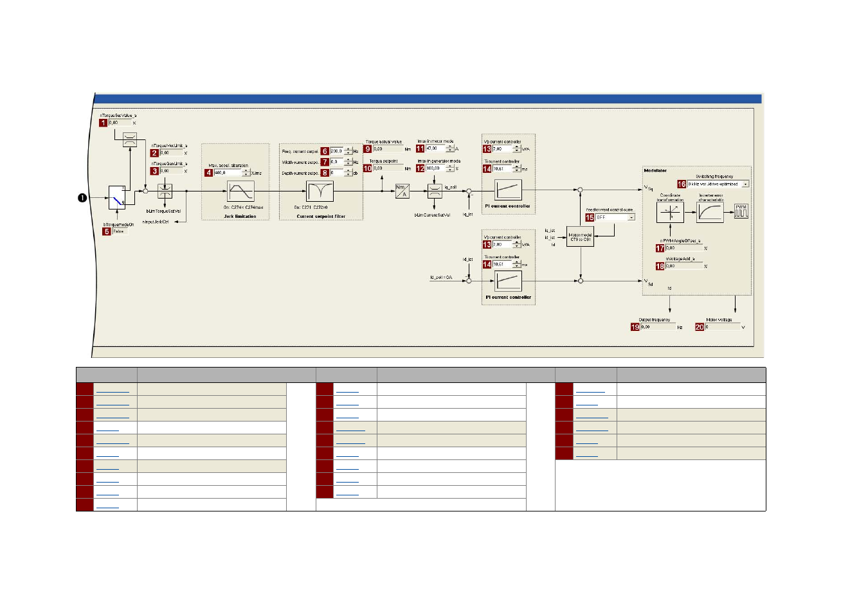Click the lower Vp current controller value field
This screenshot has height=613, width=868.
tap(503, 245)
